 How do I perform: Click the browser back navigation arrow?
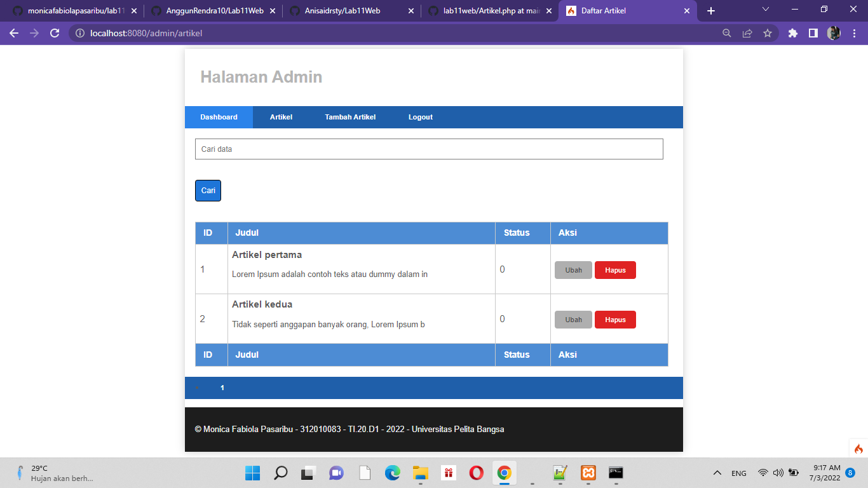14,33
